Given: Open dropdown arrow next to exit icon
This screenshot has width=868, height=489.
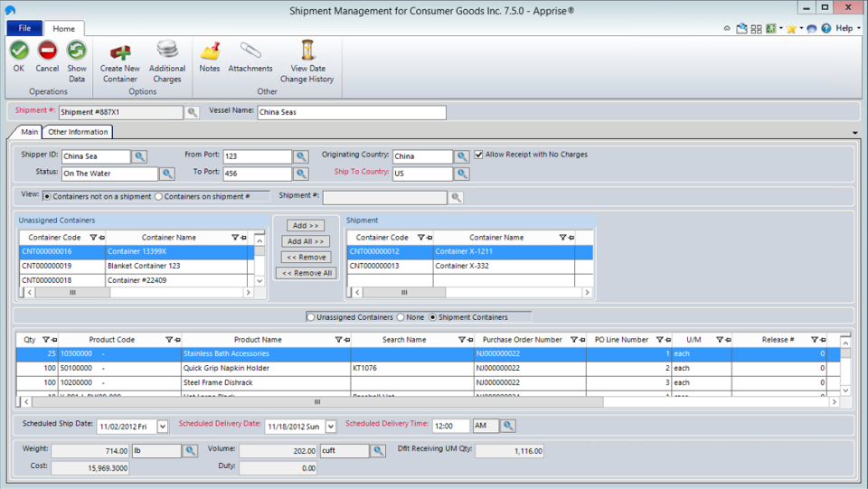Looking at the screenshot, I should (780, 28).
